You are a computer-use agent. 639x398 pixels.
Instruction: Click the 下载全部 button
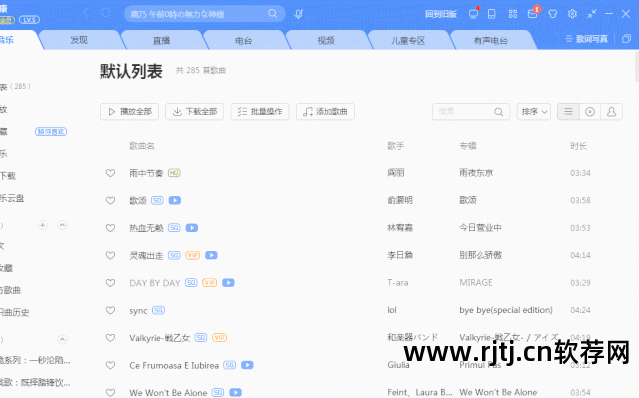(x=194, y=112)
